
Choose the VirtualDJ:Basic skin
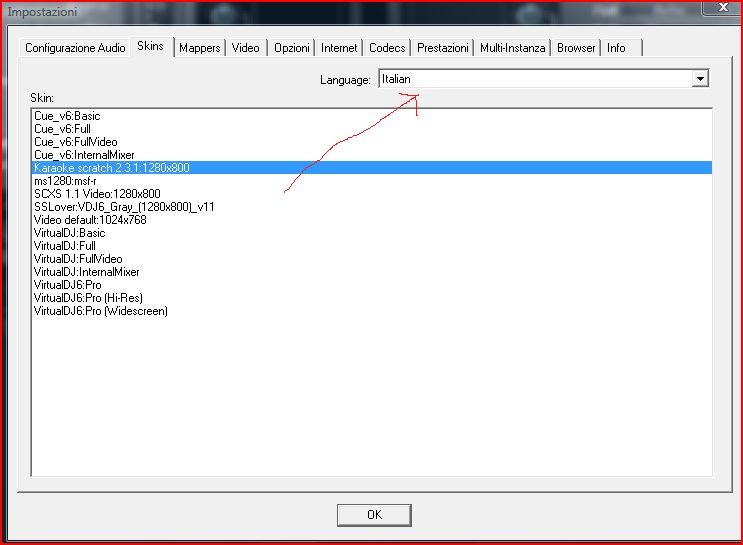click(372, 233)
